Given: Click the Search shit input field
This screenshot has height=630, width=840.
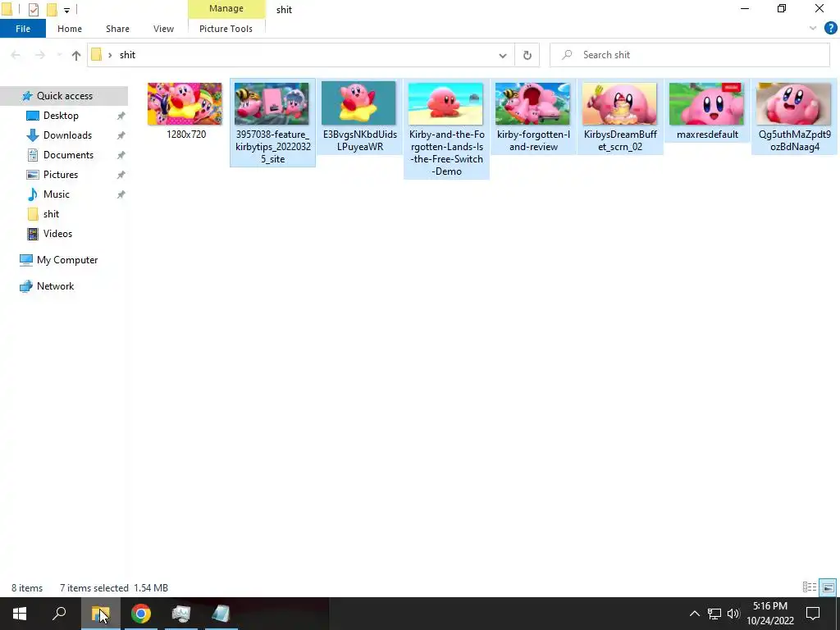Looking at the screenshot, I should pos(689,55).
